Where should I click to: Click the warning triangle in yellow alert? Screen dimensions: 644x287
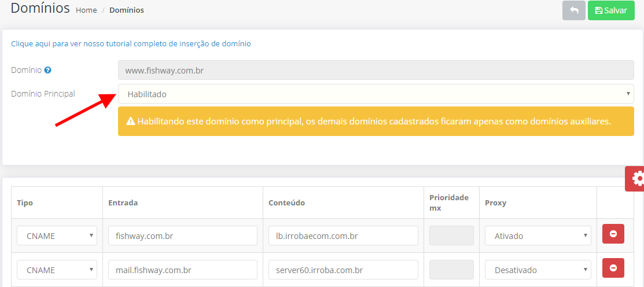[x=131, y=121]
